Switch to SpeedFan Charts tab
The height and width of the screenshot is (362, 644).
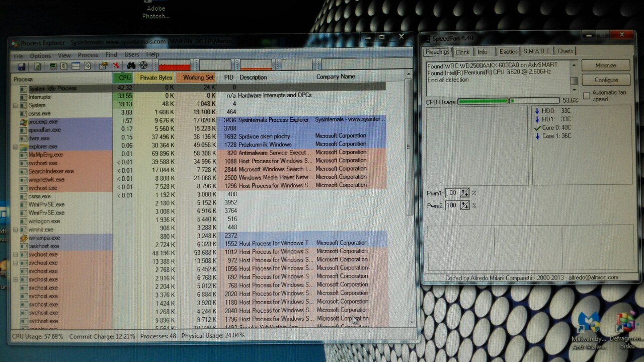566,51
